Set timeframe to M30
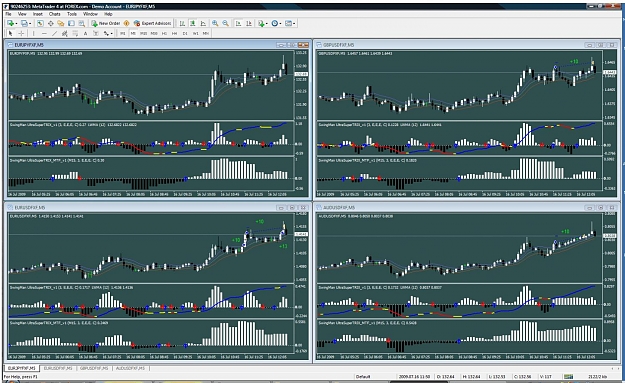The width and height of the screenshot is (625, 383). tap(154, 33)
